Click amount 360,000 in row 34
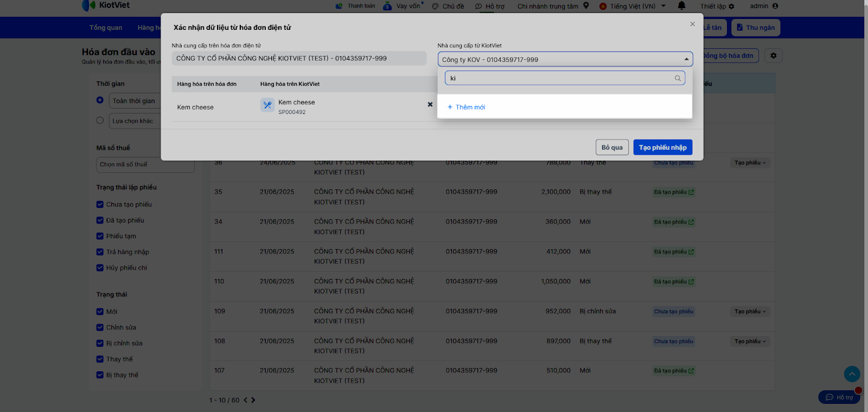The image size is (868, 412). pyautogui.click(x=558, y=222)
